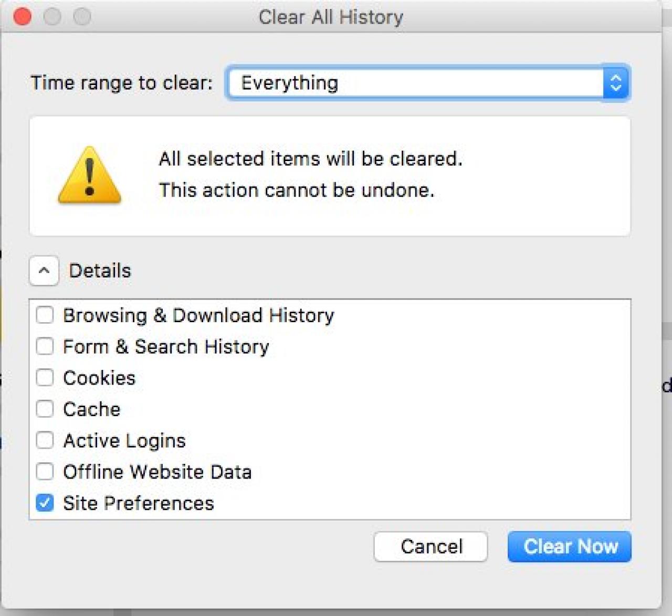Click the Details label text
Screen dimensions: 672x616
pyautogui.click(x=100, y=271)
